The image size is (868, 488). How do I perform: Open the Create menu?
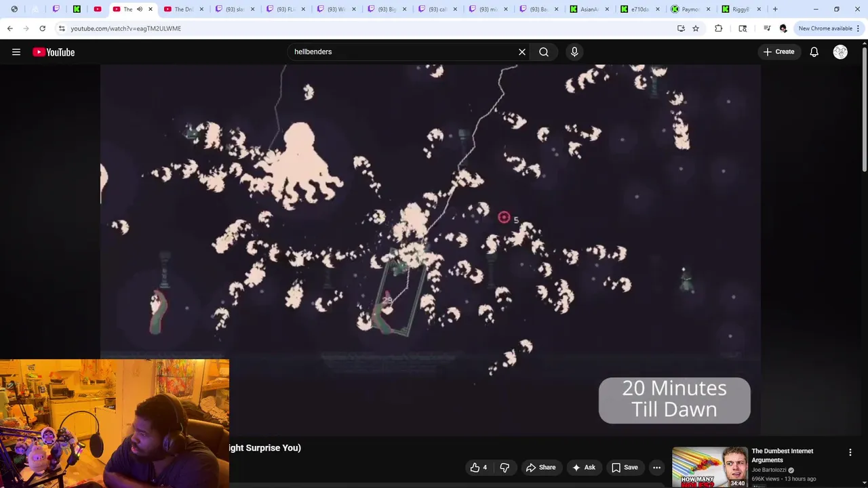pos(778,52)
